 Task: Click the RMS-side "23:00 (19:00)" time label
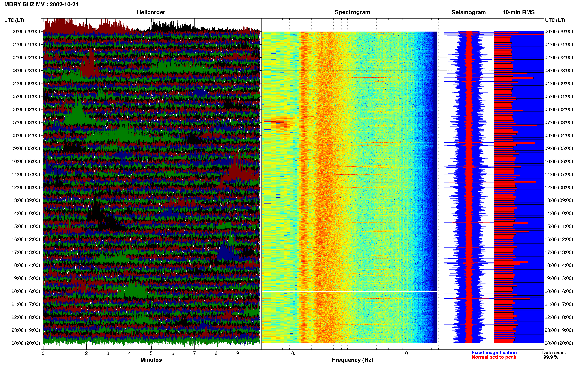click(559, 330)
